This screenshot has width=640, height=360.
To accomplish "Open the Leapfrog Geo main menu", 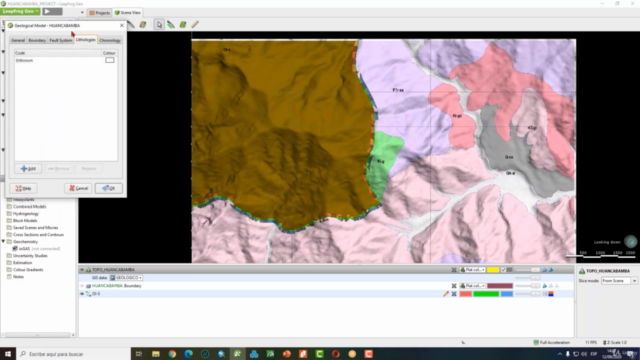I will tap(20, 11).
